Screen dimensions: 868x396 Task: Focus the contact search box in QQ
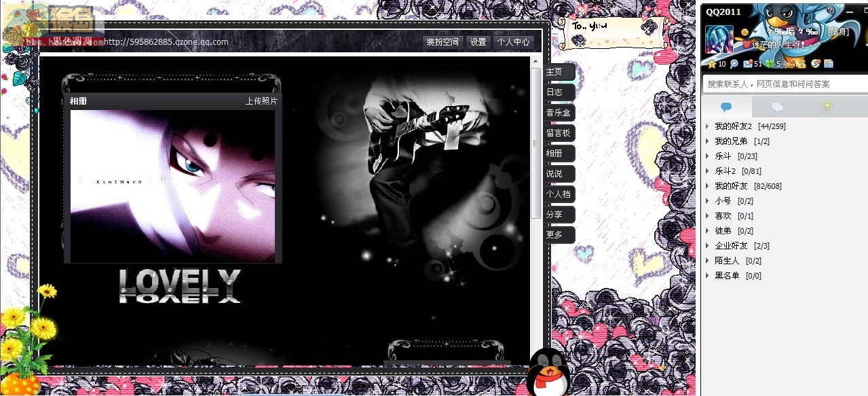785,84
